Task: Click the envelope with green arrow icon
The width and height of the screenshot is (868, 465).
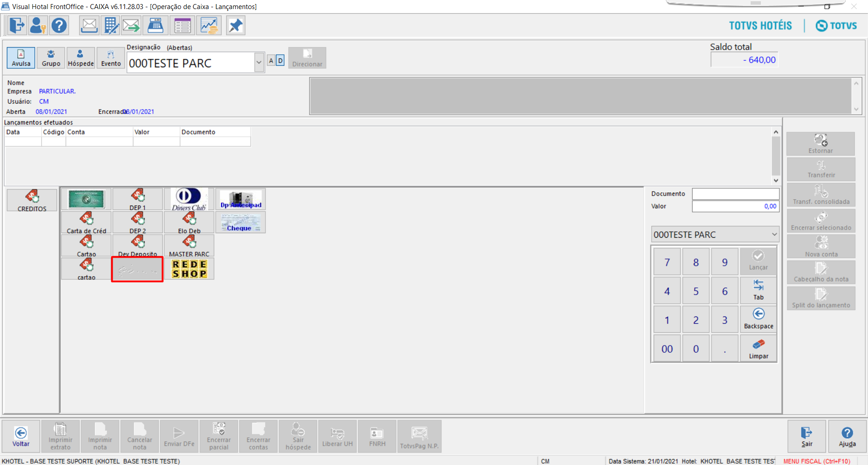Action: tap(131, 25)
